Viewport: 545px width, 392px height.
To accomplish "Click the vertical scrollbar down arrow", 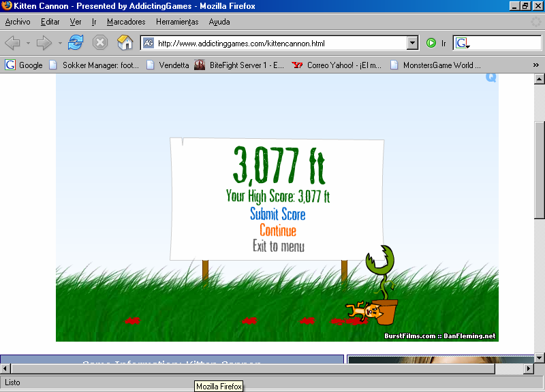I will 540,357.
